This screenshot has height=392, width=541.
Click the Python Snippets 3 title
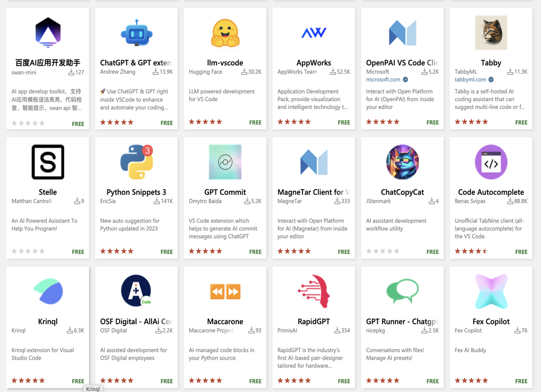(136, 192)
